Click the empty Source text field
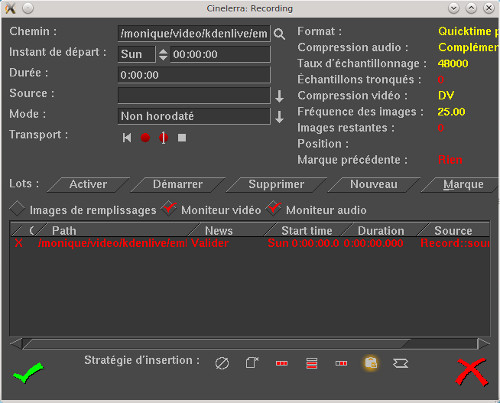The height and width of the screenshot is (403, 500). 194,96
